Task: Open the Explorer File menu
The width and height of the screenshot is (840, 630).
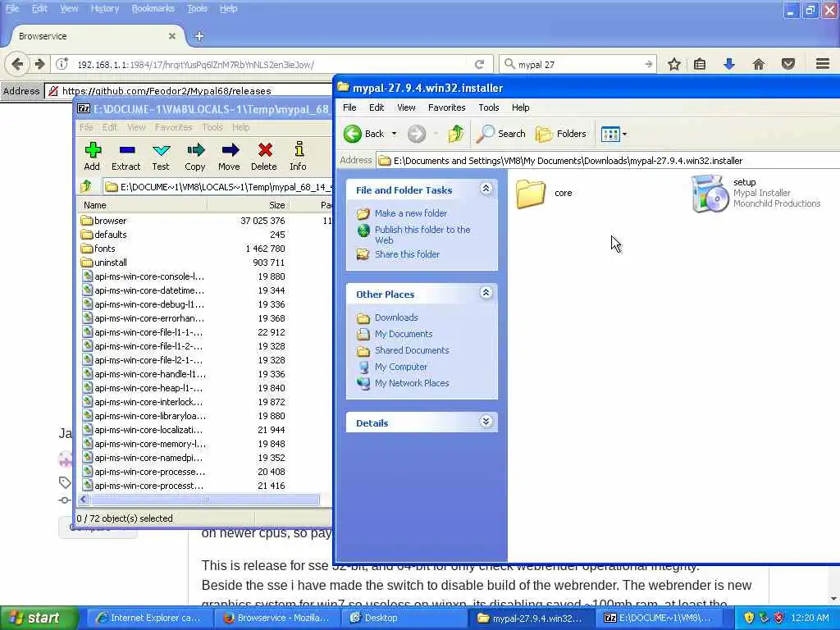Action: 349,107
